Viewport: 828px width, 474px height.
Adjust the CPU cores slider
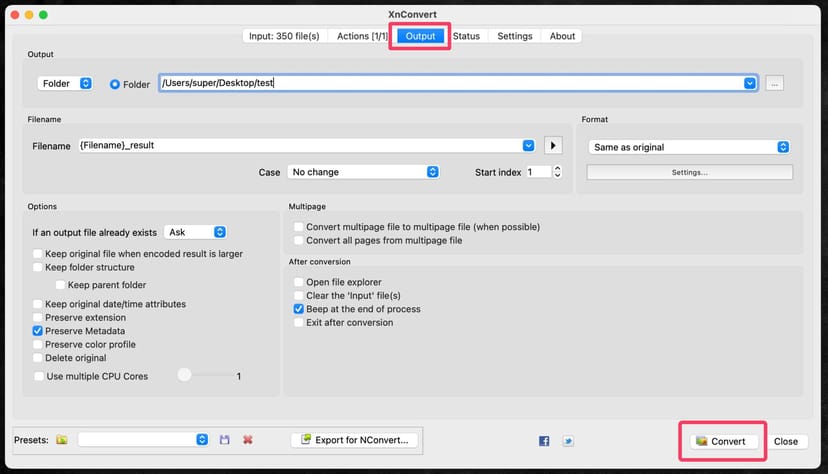point(184,376)
